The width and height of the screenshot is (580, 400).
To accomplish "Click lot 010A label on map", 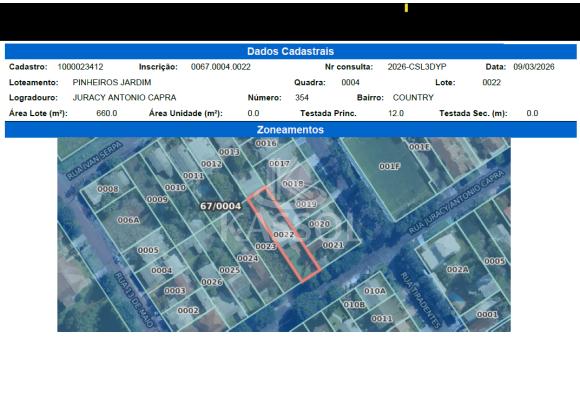I will [x=375, y=291].
